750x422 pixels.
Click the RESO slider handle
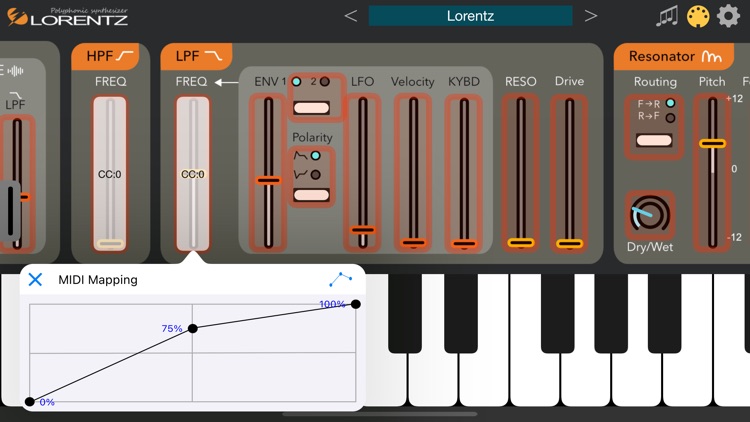click(x=521, y=243)
